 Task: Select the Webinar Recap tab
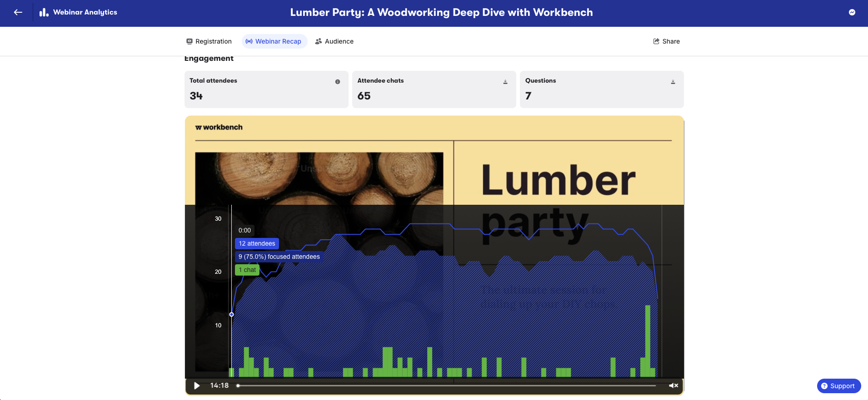click(274, 41)
